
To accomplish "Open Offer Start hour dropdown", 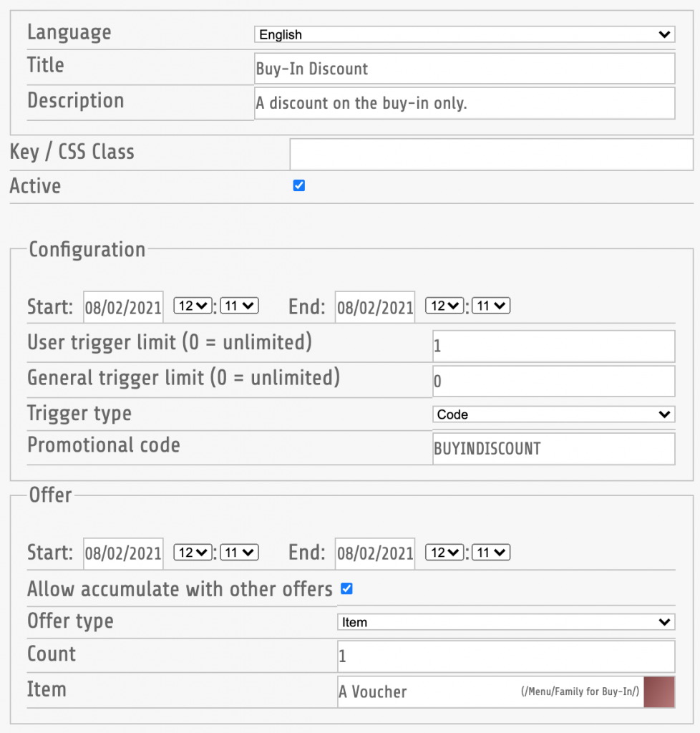I will (193, 553).
